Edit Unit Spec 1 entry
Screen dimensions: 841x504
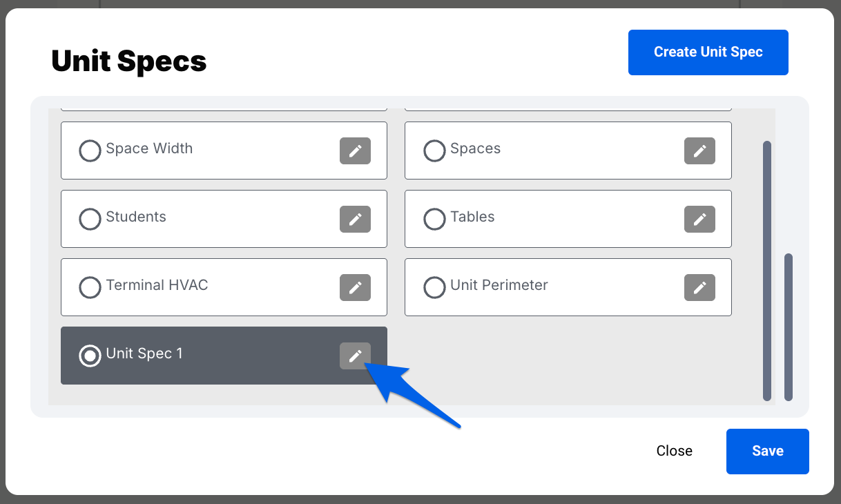[355, 356]
